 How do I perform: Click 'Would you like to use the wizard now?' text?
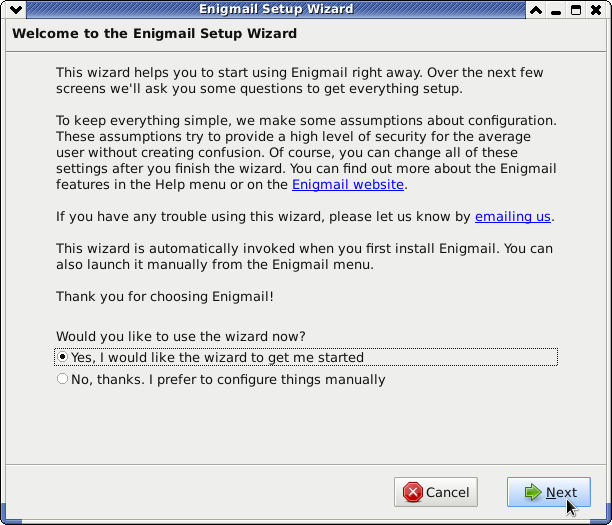[x=181, y=336]
